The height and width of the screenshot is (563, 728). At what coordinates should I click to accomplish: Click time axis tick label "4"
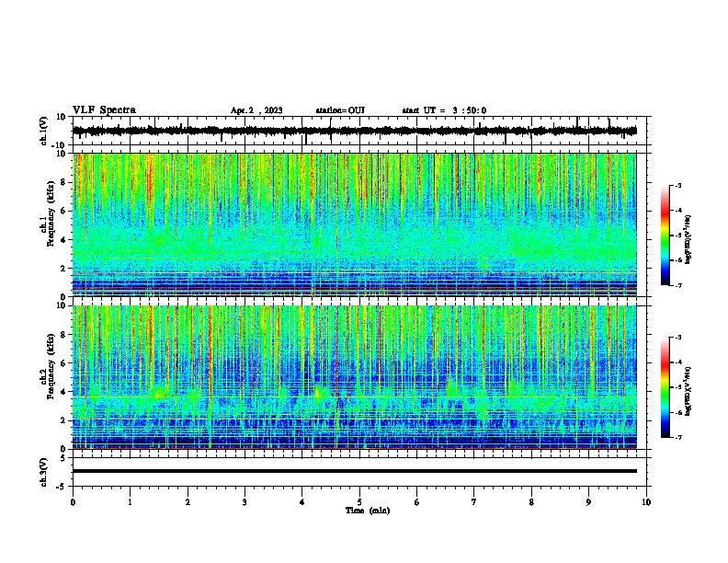(x=302, y=502)
